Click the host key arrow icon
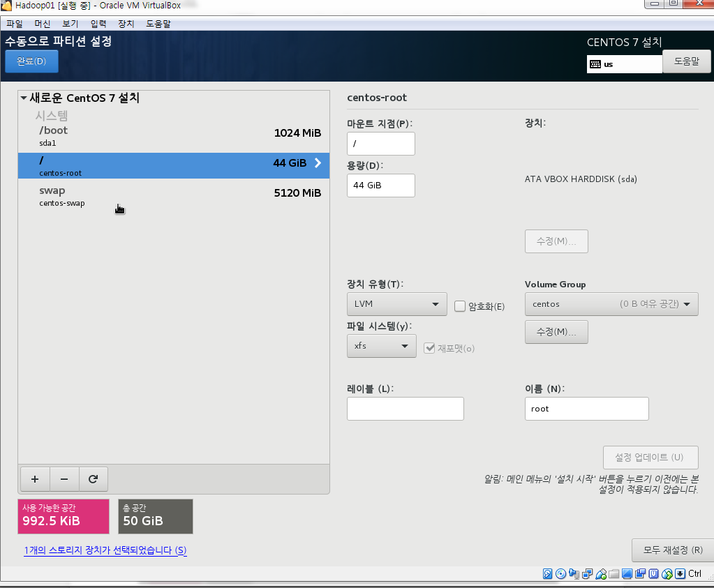Viewport: 714px width, 588px height. point(680,574)
